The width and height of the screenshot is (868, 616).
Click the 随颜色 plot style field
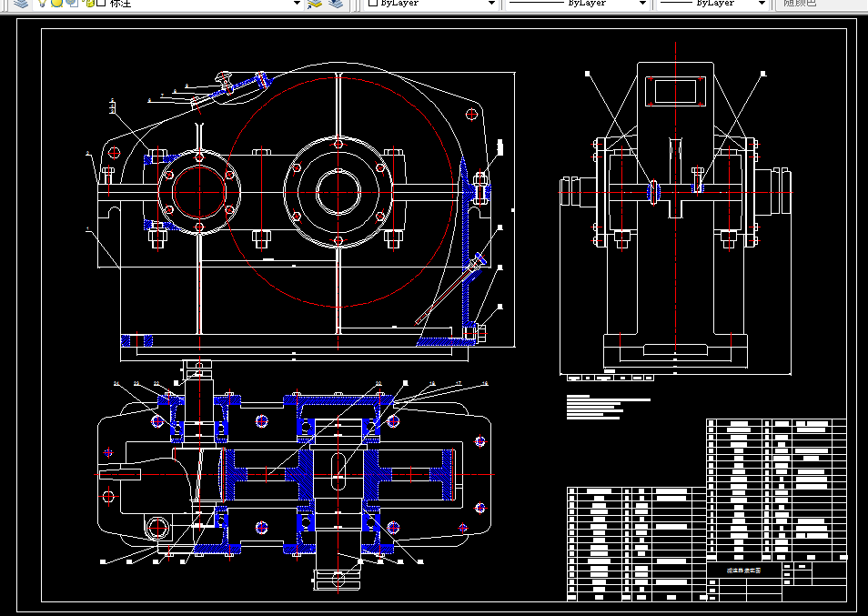(x=819, y=4)
